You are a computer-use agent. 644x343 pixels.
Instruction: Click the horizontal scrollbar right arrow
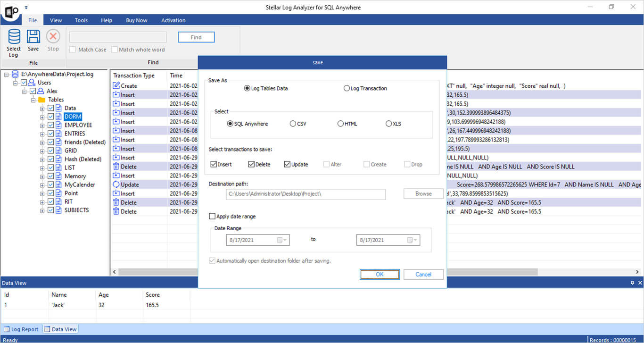[x=637, y=272]
